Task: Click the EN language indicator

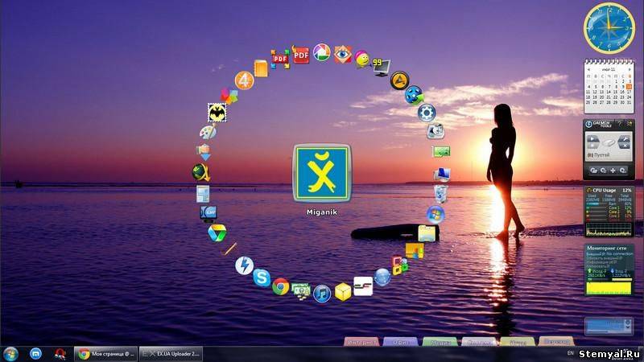Action: [570, 353]
